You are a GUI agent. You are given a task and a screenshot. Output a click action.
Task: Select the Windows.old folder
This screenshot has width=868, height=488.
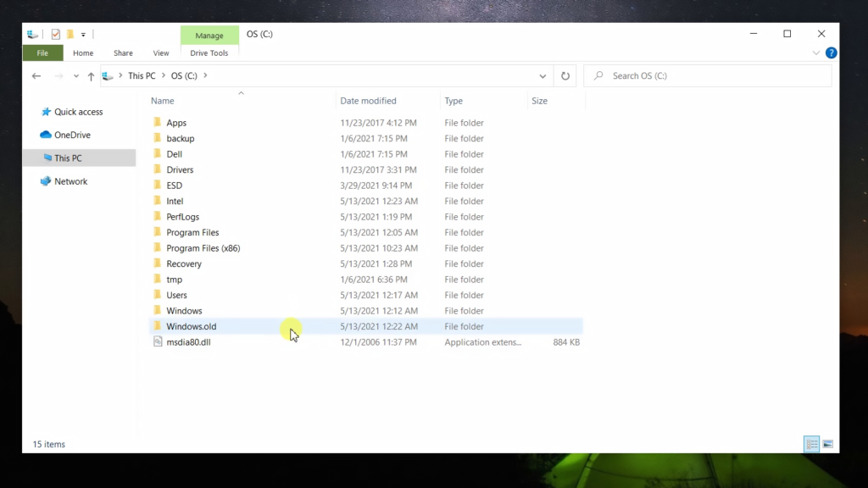coord(366,326)
